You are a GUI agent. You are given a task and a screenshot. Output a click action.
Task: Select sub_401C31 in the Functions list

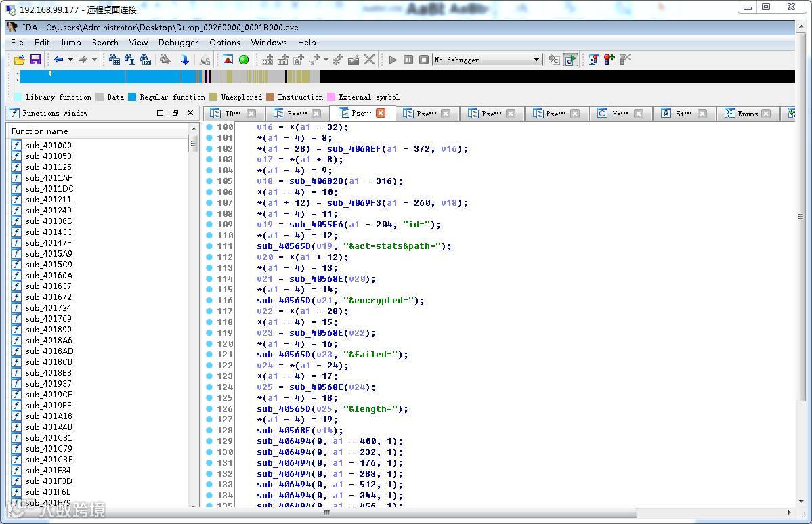coord(48,438)
